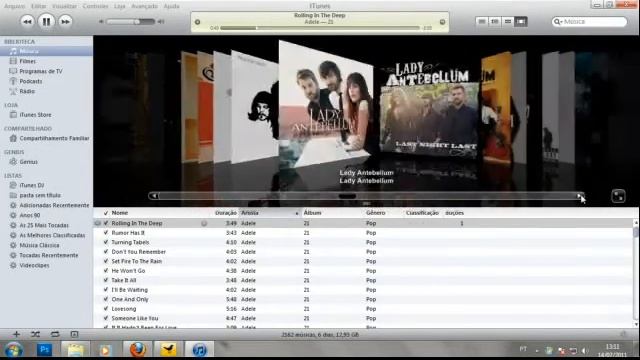640x360 pixels.
Task: Click the song progress bar
Action: [x=320, y=28]
